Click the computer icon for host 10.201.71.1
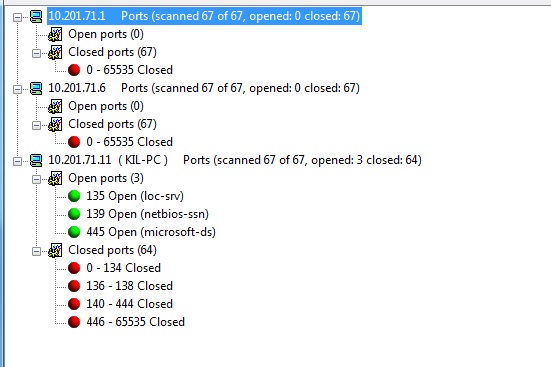 (36, 16)
